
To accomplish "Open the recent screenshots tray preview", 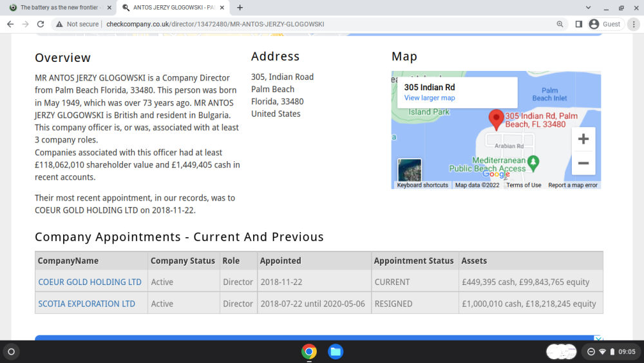I will tap(562, 352).
